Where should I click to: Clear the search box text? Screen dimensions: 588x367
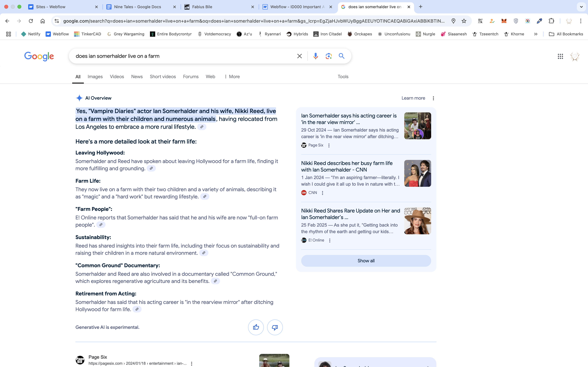[x=299, y=56]
